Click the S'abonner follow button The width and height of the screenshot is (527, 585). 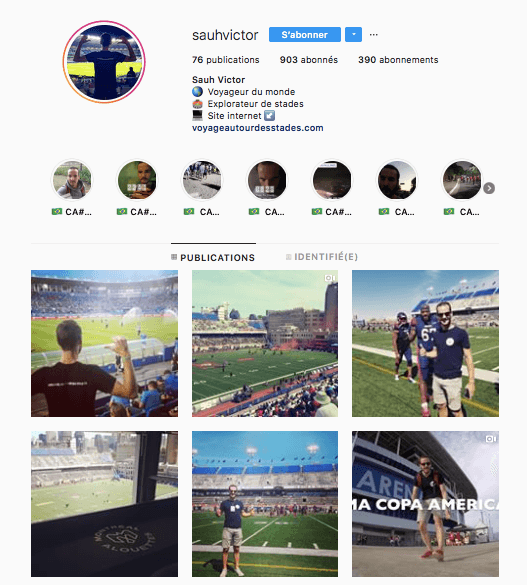pos(305,35)
